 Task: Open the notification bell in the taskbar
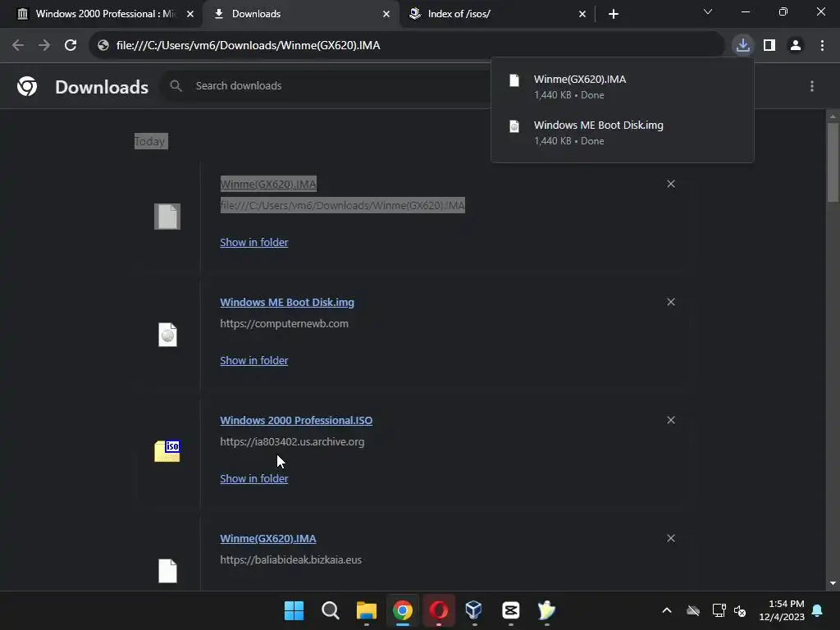pyautogui.click(x=818, y=610)
